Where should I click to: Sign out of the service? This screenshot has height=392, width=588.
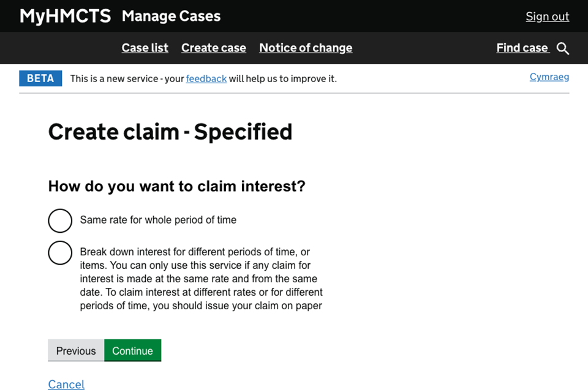(547, 17)
